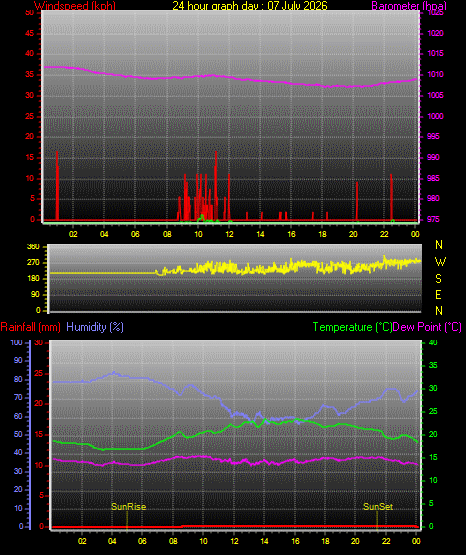Image resolution: width=466 pixels, height=555 pixels.
Task: Click the Windspeed (kph) axis title
Action: pos(75,6)
